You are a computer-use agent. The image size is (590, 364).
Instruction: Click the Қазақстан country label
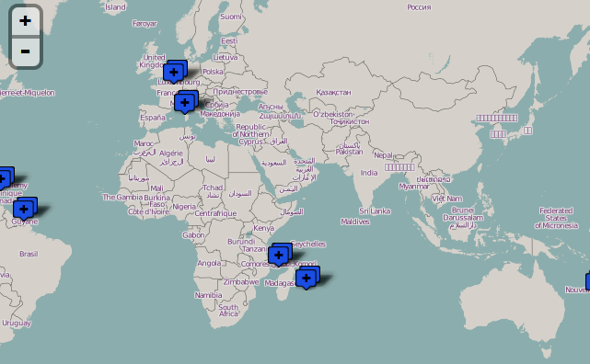tap(333, 92)
